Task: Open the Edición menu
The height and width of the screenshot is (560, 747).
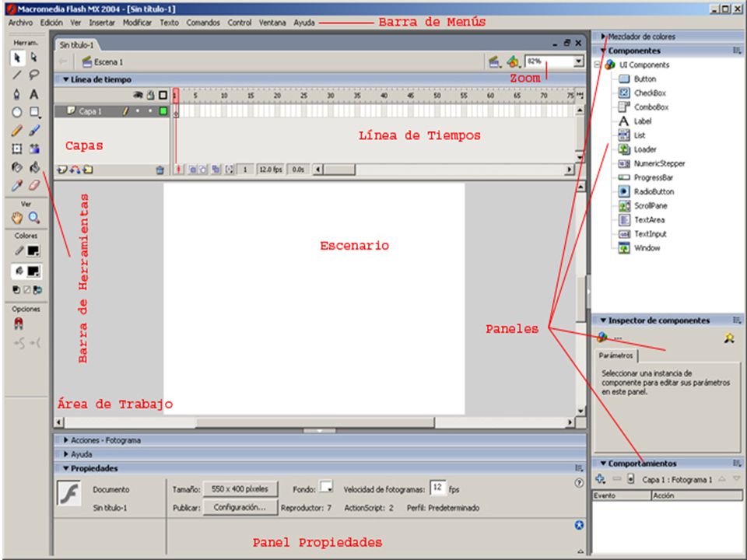Action: pyautogui.click(x=51, y=23)
